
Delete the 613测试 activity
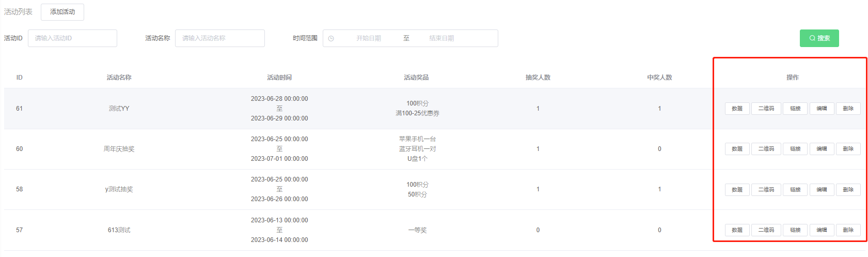(848, 230)
